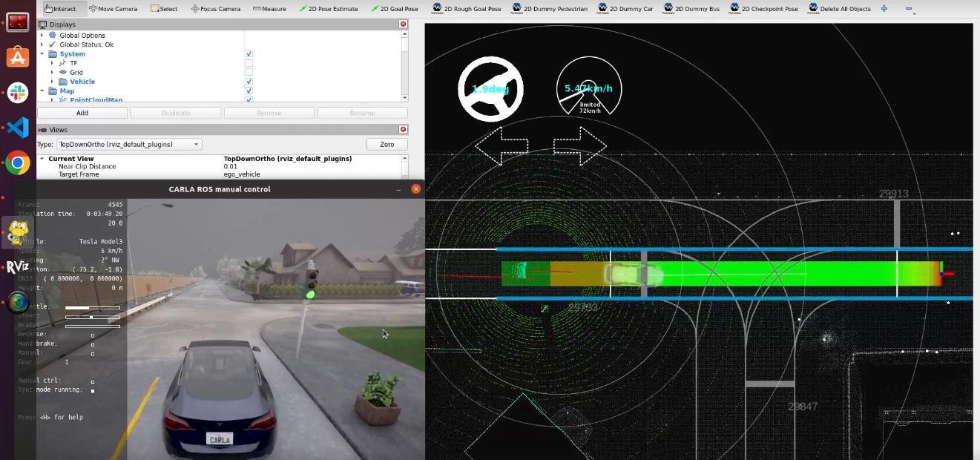Activate the Focus Camera tool
This screenshot has height=460, width=980.
(215, 9)
